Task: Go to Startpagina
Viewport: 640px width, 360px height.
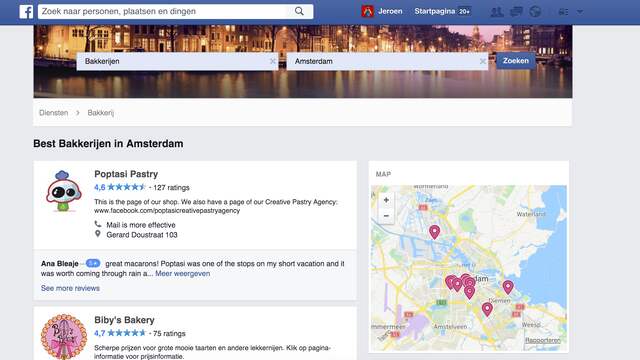Action: pos(434,11)
